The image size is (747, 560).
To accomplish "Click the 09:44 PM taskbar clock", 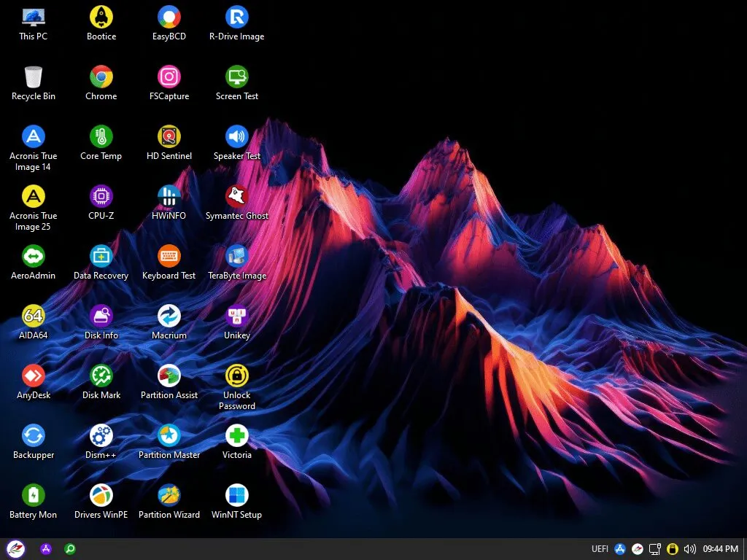I will (x=719, y=549).
